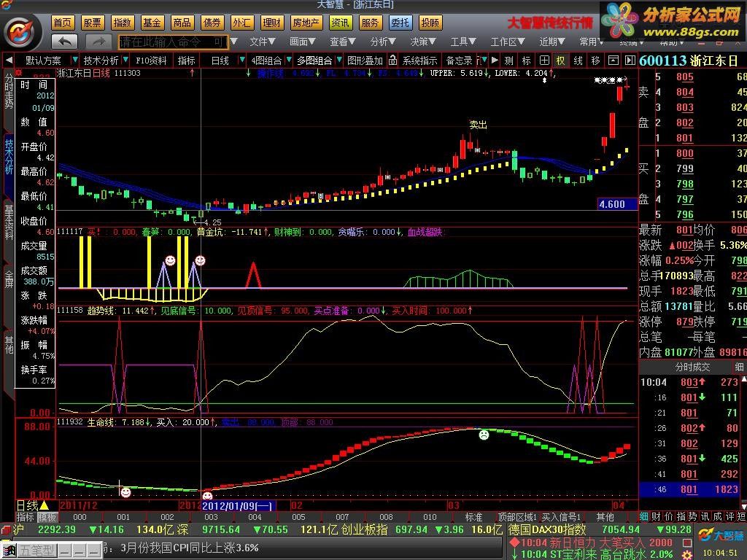
Task: Click the left smiley on 黄金坑 indicator
Action: tap(170, 260)
